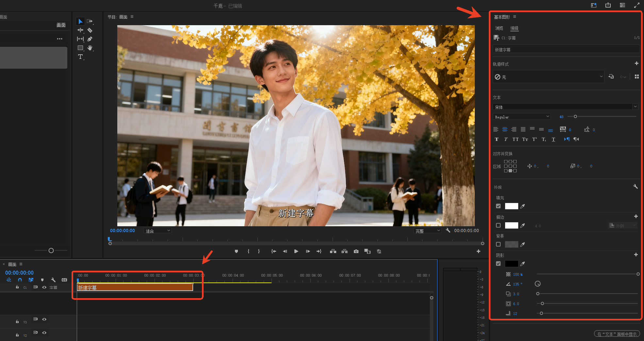Image resolution: width=644 pixels, height=341 pixels.
Task: Switch to the 浏览 tab
Action: click(x=499, y=28)
